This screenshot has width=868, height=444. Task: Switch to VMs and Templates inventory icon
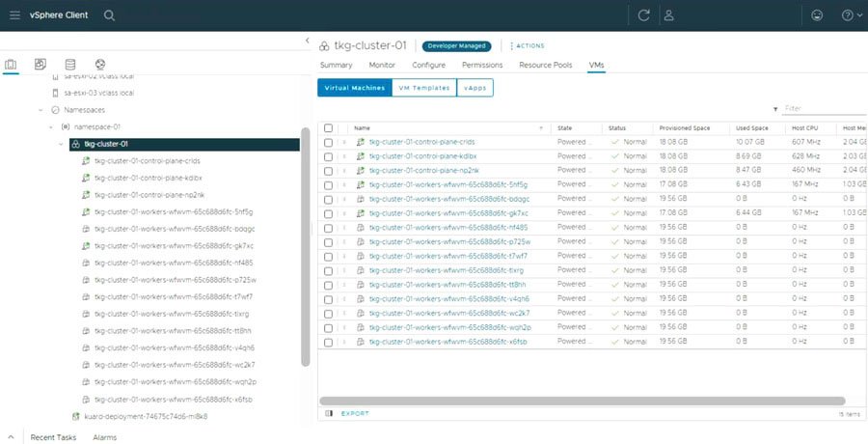pyautogui.click(x=40, y=64)
